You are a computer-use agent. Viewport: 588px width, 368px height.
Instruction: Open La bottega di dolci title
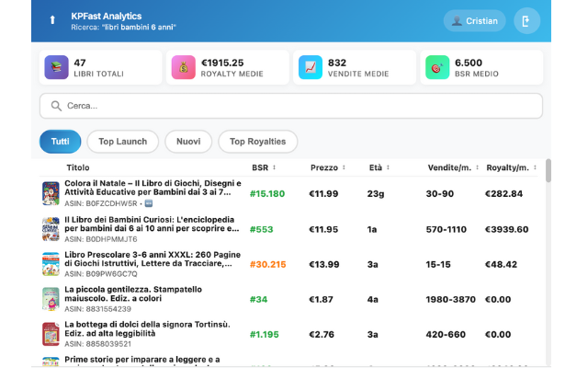(147, 329)
